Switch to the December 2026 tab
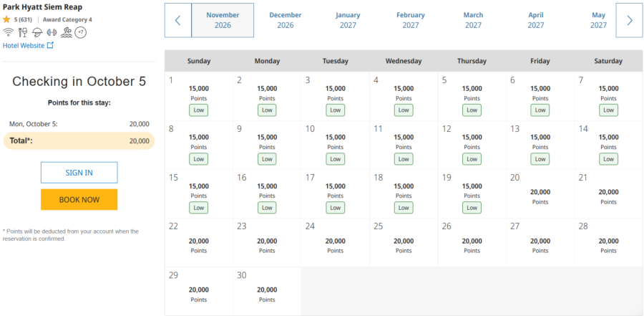Viewport: 644px width, 316px height. tap(286, 20)
